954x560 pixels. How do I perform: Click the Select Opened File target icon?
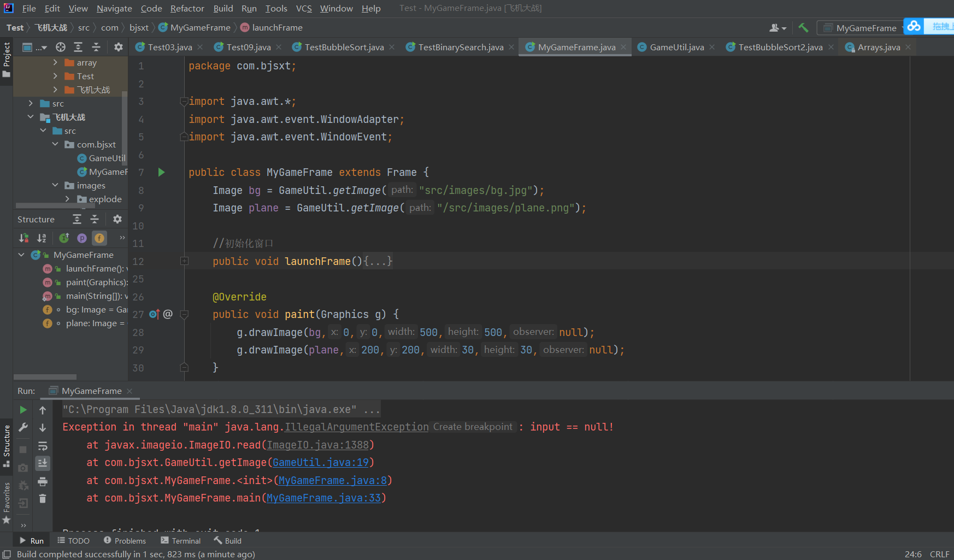(x=61, y=47)
